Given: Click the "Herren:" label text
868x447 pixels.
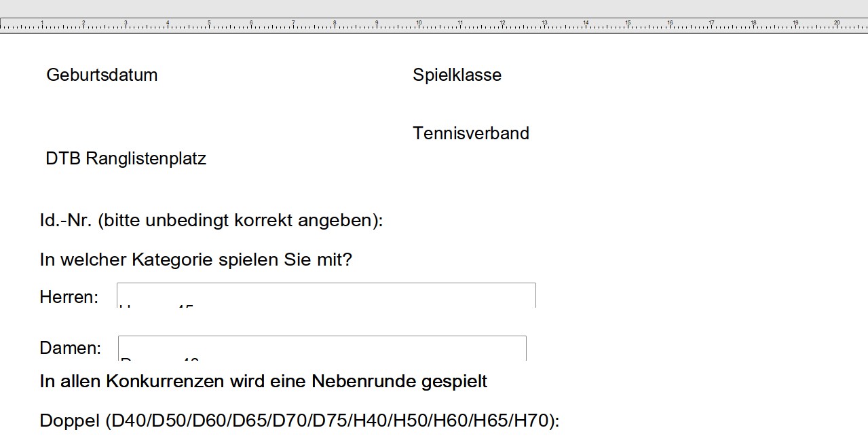Looking at the screenshot, I should [69, 297].
